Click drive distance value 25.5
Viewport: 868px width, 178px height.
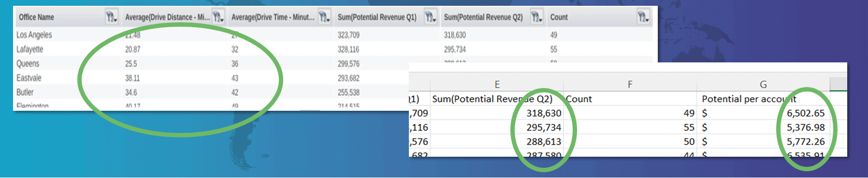(130, 64)
